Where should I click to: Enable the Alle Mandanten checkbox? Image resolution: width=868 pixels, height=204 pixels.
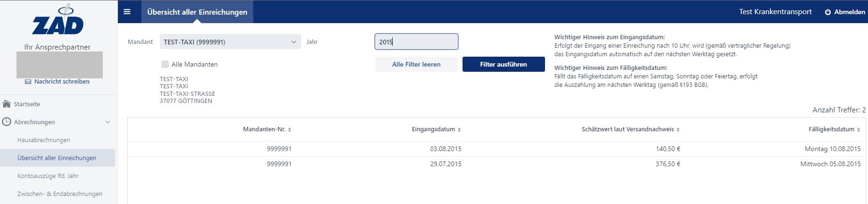165,64
